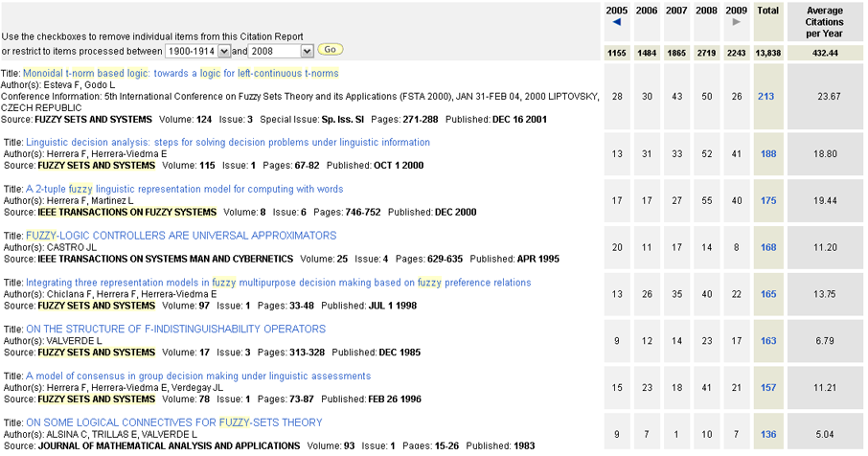This screenshot has height=456, width=868.
Task: Click total citations 168
Action: [x=768, y=247]
